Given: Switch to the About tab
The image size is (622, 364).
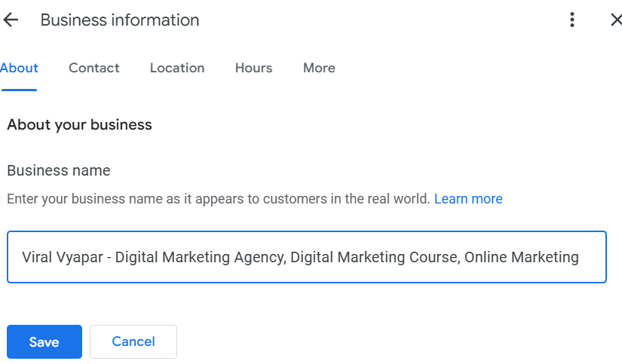Looking at the screenshot, I should pyautogui.click(x=19, y=68).
